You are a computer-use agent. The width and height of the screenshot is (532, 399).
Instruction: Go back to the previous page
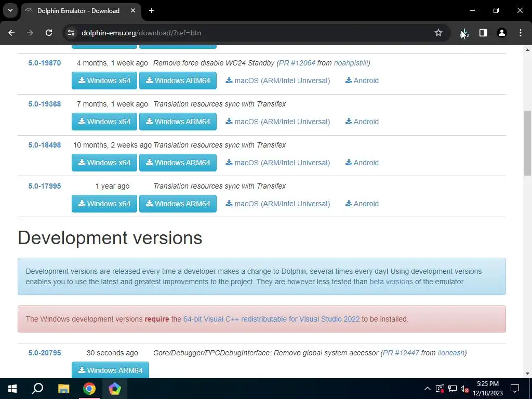point(11,33)
